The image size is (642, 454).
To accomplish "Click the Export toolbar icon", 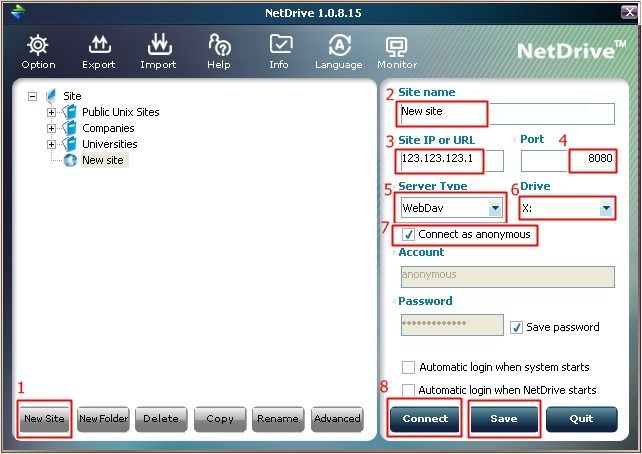I will pos(99,45).
